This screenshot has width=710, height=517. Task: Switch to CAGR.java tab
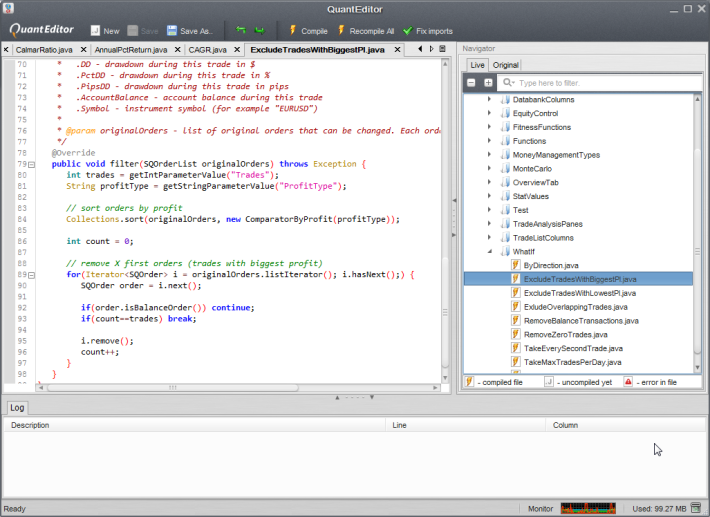point(207,50)
